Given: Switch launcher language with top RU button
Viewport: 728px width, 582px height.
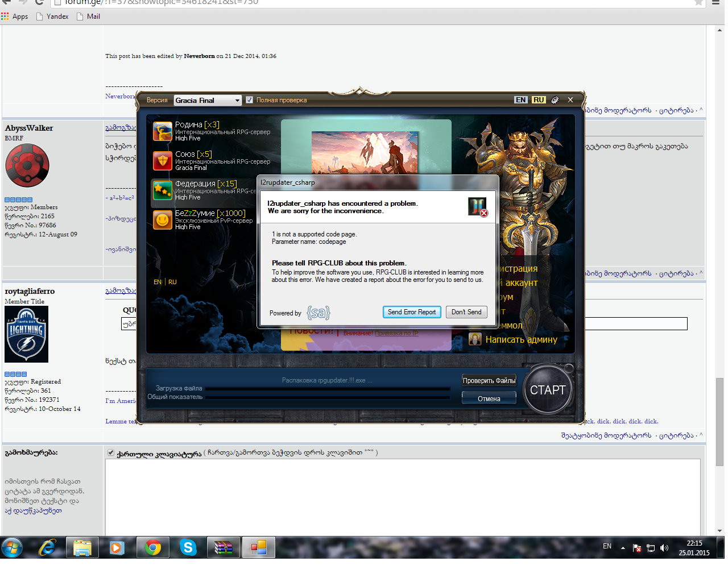Looking at the screenshot, I should pos(539,100).
